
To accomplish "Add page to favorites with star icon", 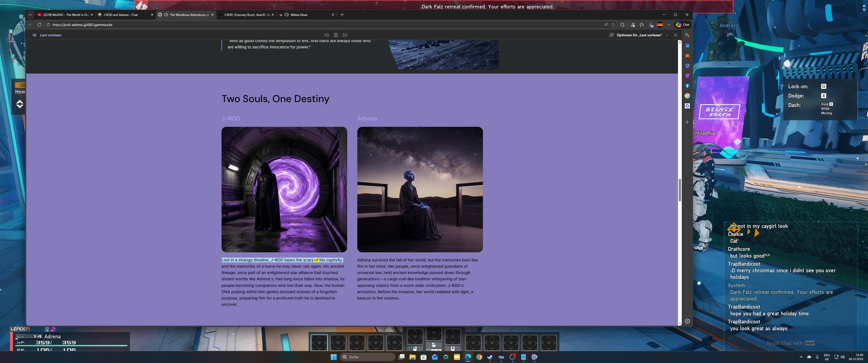I will click(x=613, y=25).
